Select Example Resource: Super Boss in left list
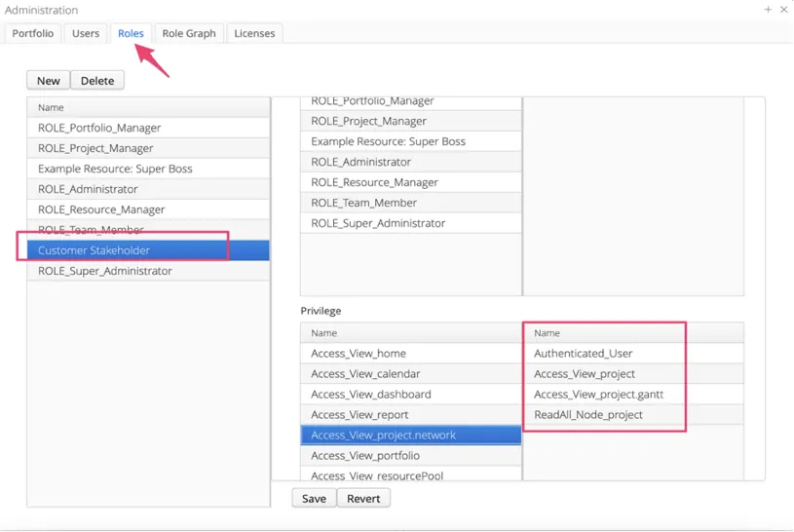Image resolution: width=794 pixels, height=532 pixels. coord(148,169)
